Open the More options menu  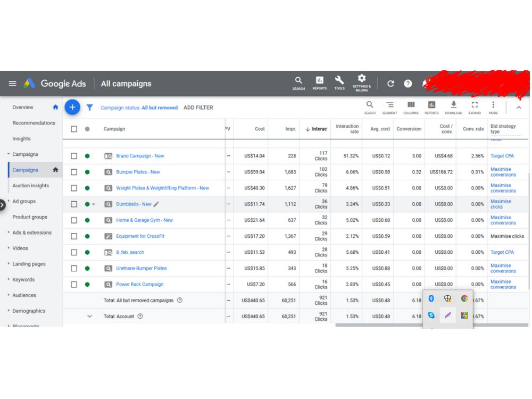point(493,107)
